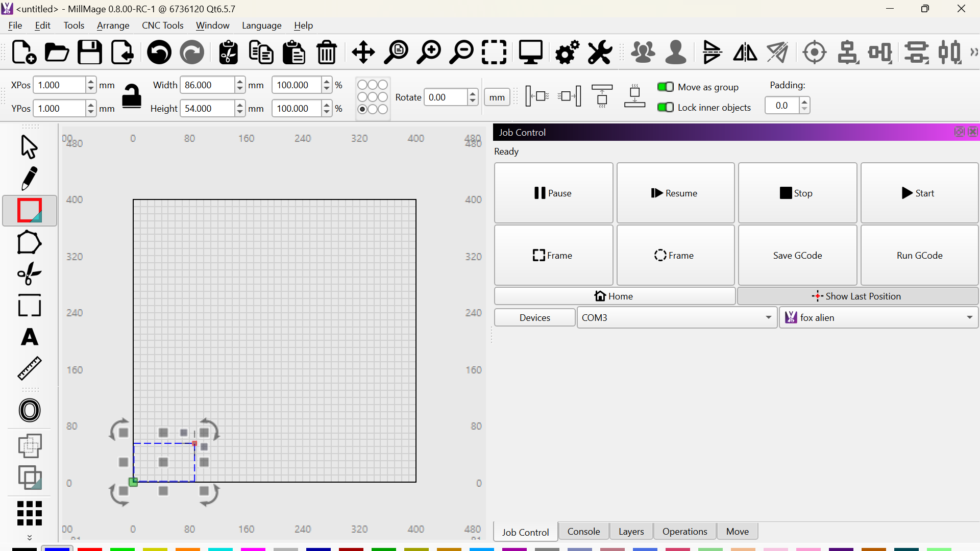Image resolution: width=980 pixels, height=551 pixels.
Task: Toggle the Move as group switch
Action: [x=665, y=87]
